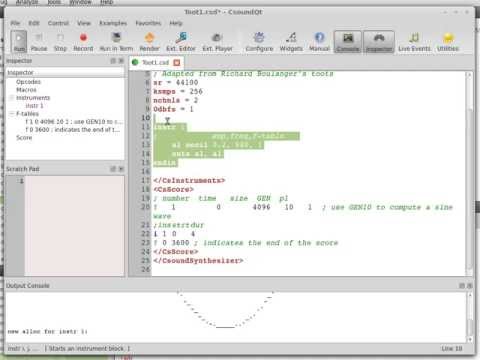480x360 pixels.
Task: Click the 'endin' highlighted line
Action: pyautogui.click(x=165, y=163)
